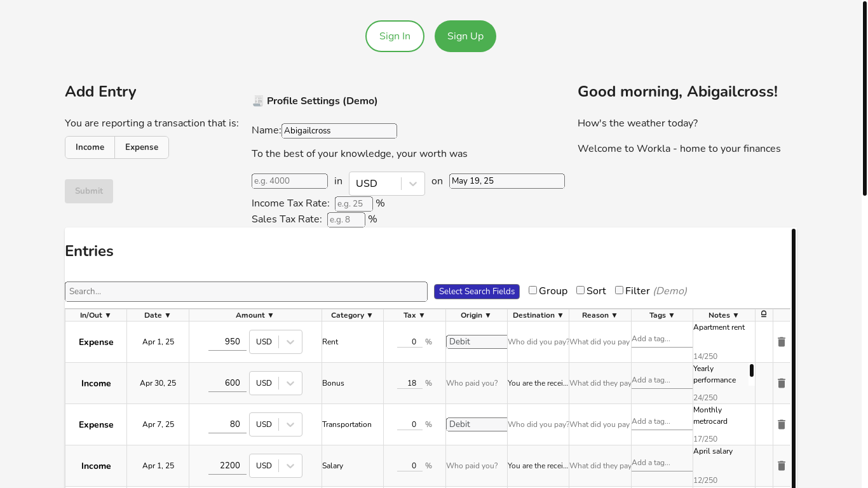Click the Apr 7, 25 date cell
This screenshot has width=868, height=488.
[158, 424]
